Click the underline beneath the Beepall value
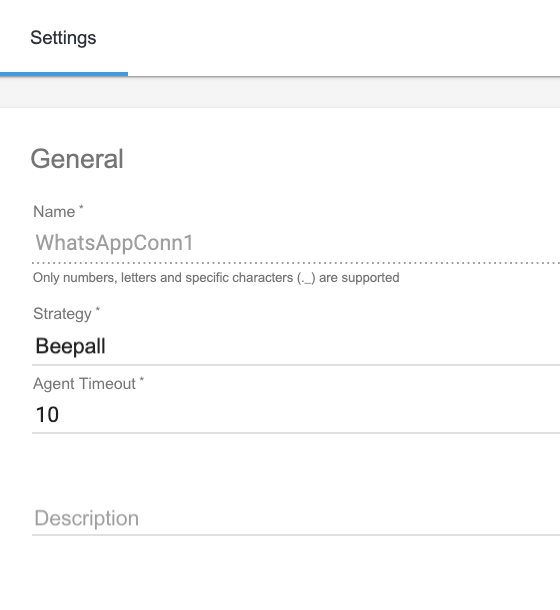560x610 pixels. point(296,365)
